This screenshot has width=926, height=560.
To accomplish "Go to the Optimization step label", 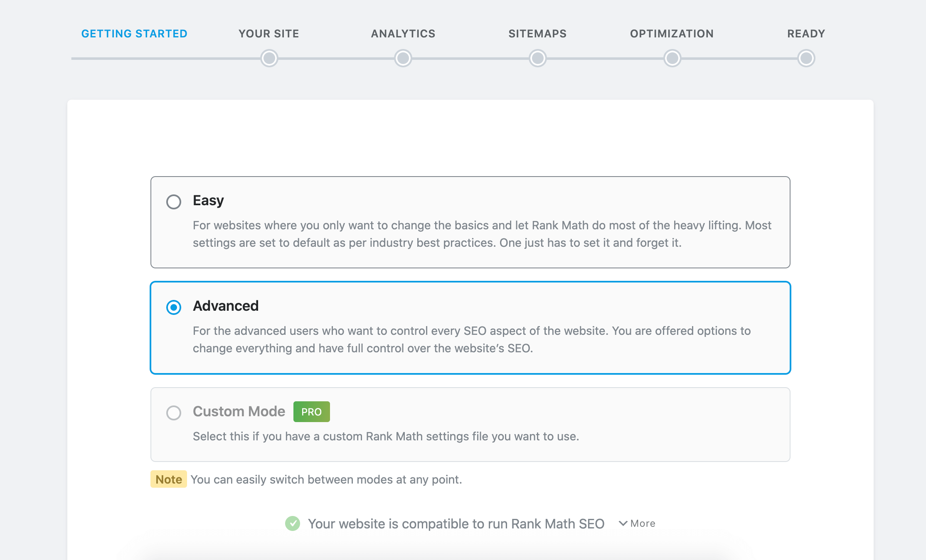I will [x=672, y=34].
